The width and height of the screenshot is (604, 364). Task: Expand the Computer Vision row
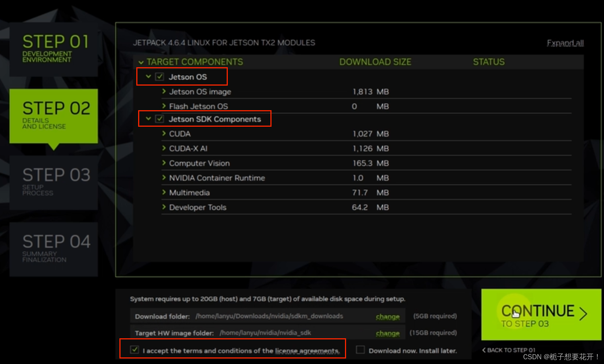[x=164, y=163]
